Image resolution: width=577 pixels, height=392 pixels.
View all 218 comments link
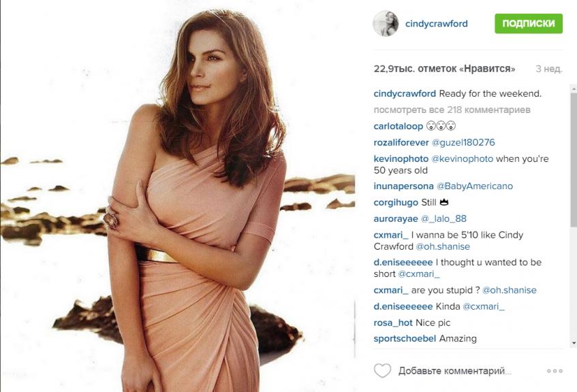(452, 110)
